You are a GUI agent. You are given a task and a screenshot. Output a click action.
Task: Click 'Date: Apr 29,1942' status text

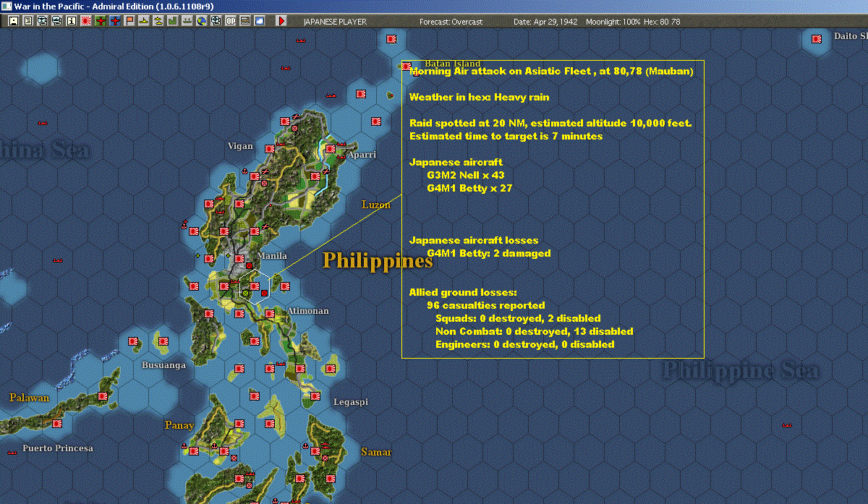[x=545, y=22]
